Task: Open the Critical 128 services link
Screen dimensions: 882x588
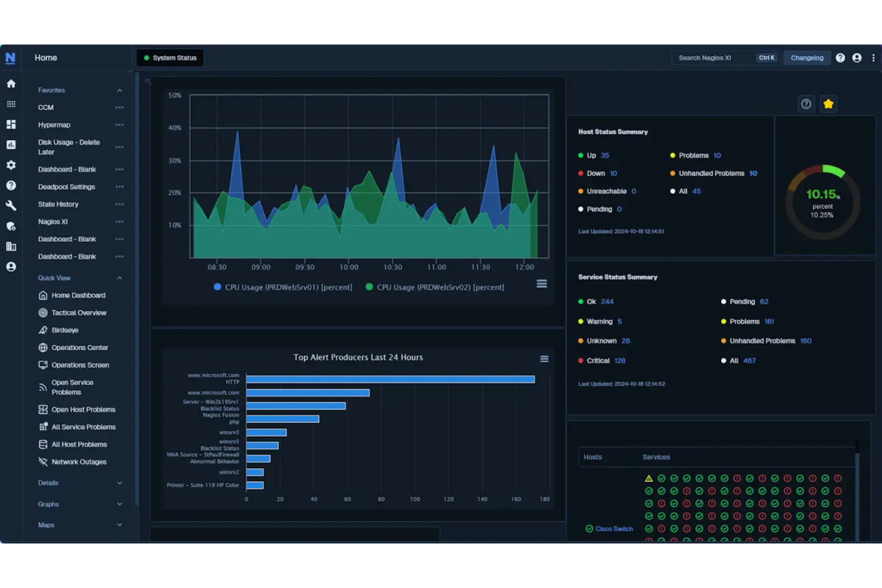Action: (620, 360)
